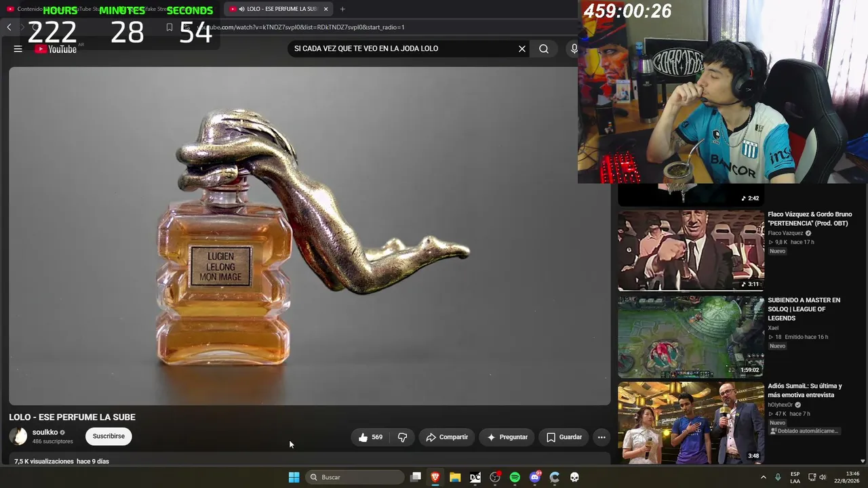Open the Windows Start menu
The width and height of the screenshot is (868, 488).
coord(294,477)
